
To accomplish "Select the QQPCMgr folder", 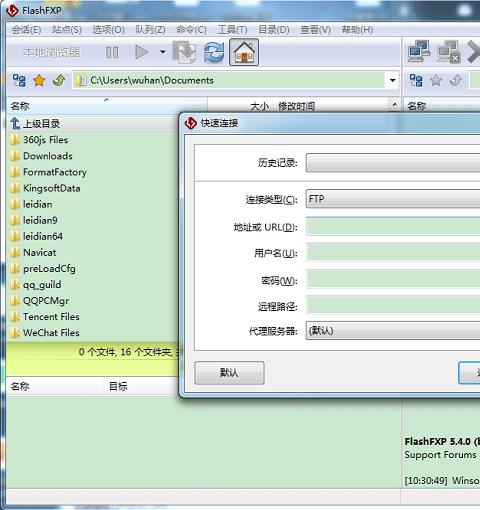I will pyautogui.click(x=93, y=301).
